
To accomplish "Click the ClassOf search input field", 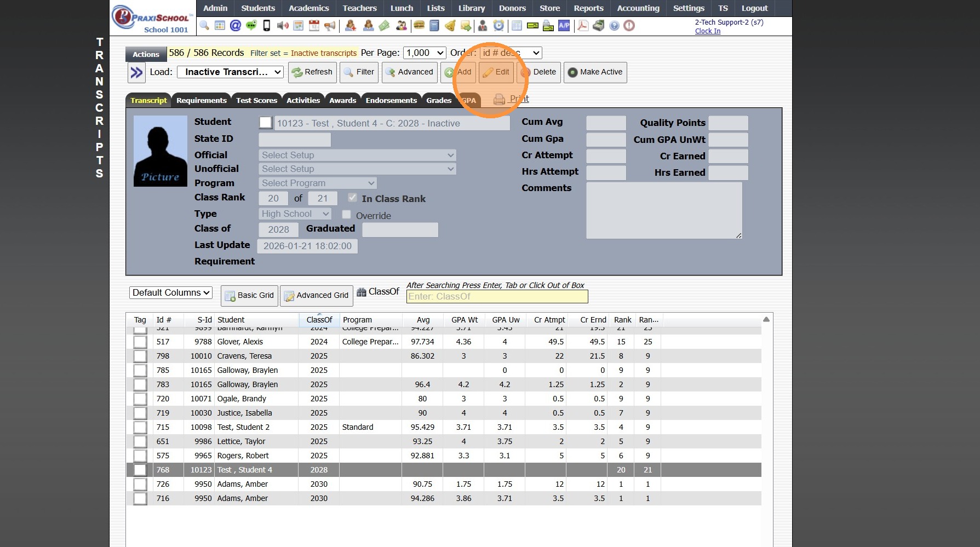I will [x=497, y=297].
